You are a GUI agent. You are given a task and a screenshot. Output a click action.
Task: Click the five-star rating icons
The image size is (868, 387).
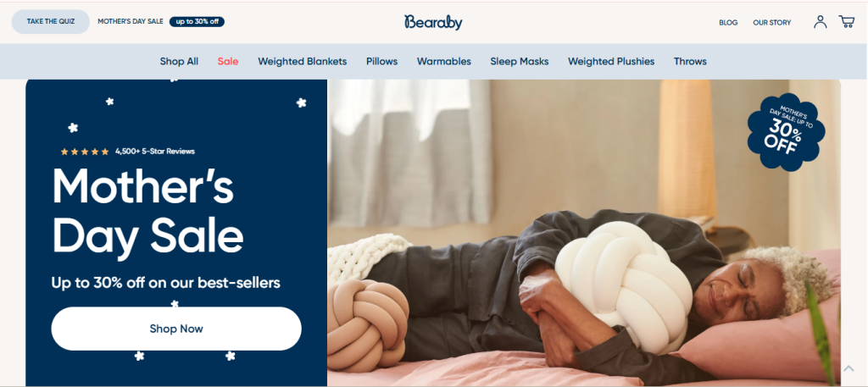click(x=85, y=152)
